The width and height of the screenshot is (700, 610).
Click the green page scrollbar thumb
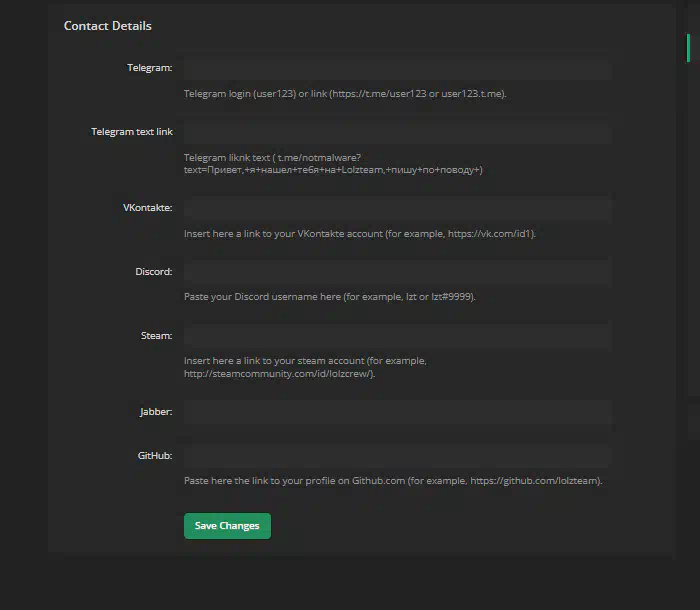click(x=688, y=48)
